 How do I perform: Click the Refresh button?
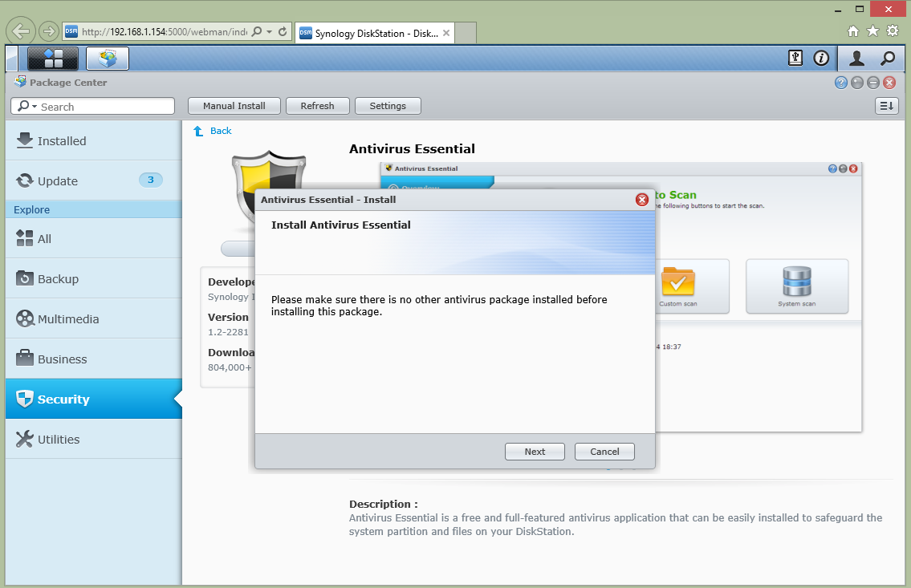pos(317,106)
